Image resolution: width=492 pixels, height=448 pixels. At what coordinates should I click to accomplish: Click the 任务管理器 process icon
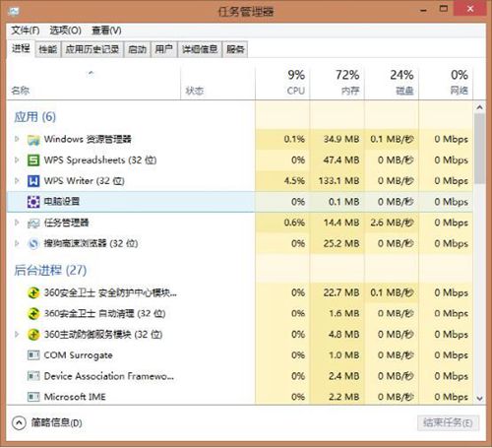33,223
